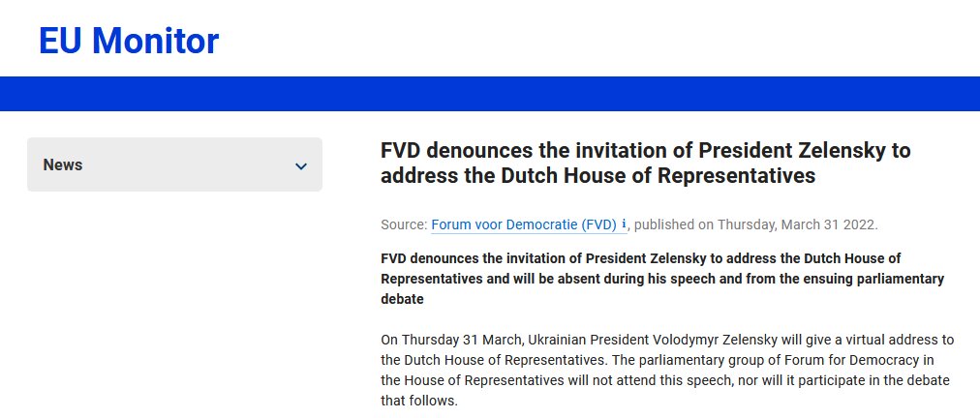
Task: Click the words 'that follows.' in body text
Action: click(419, 401)
